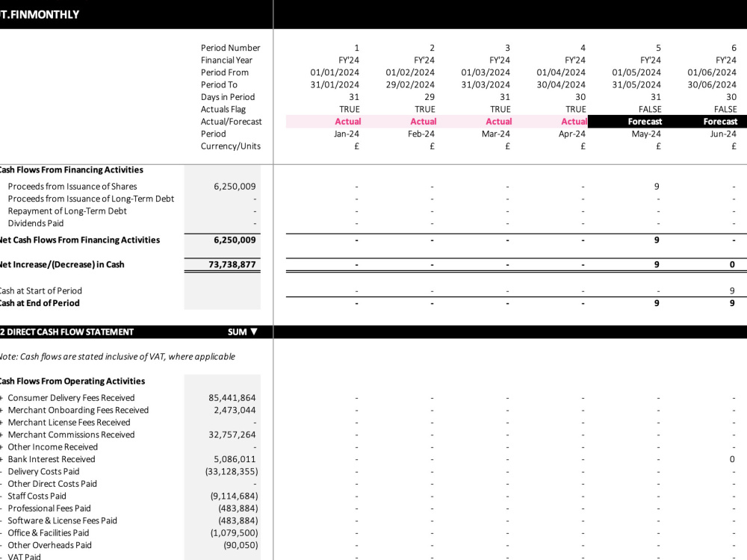Click the 'Period From' label

(x=224, y=72)
